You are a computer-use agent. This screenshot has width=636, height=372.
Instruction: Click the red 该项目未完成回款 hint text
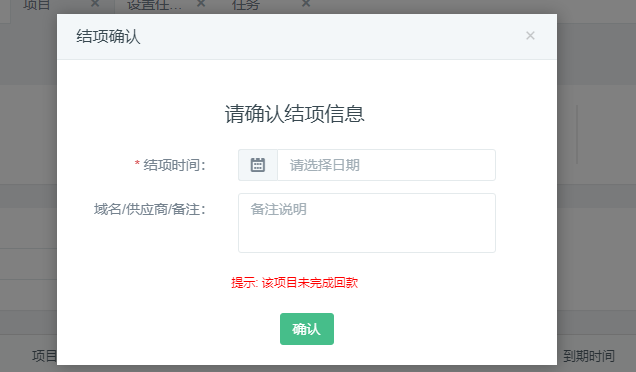coord(310,283)
